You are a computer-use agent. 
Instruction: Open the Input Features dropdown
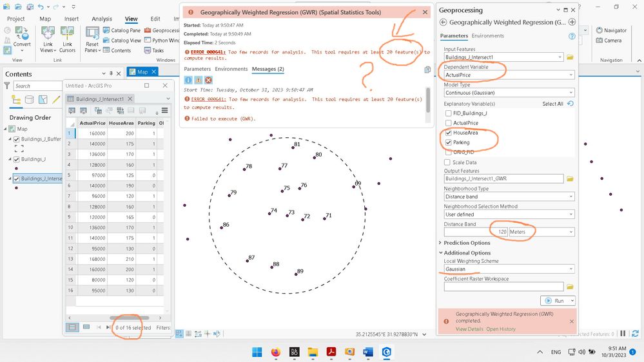[560, 57]
